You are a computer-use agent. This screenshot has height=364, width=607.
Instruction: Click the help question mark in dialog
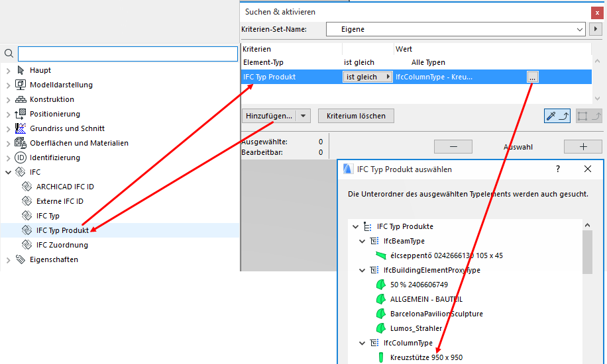tap(558, 169)
